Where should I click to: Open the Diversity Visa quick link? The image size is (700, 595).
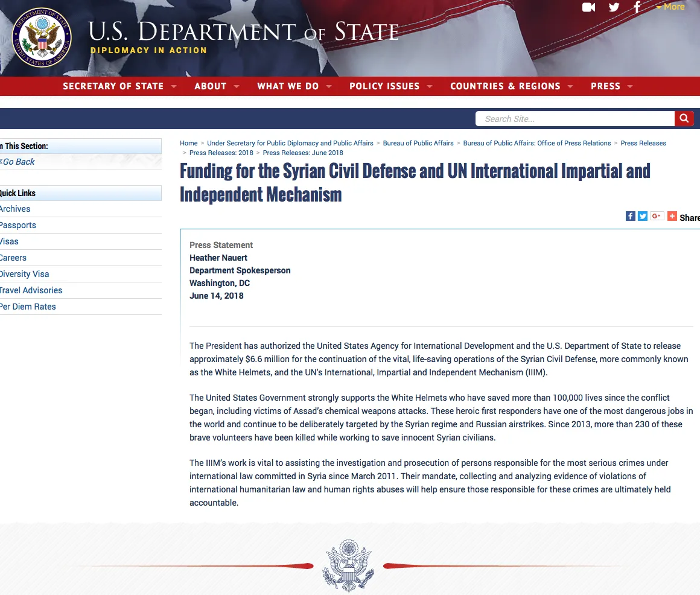pyautogui.click(x=24, y=274)
